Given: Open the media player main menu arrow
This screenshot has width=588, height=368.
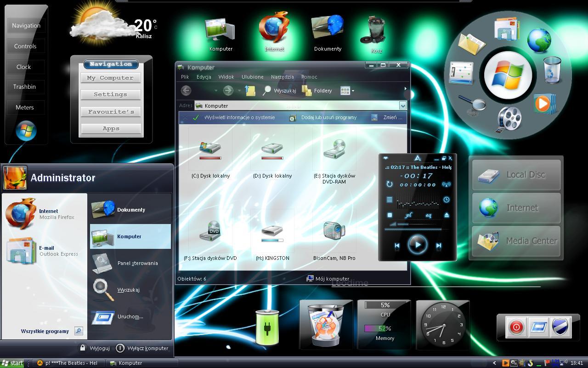Looking at the screenshot, I should coord(386,158).
